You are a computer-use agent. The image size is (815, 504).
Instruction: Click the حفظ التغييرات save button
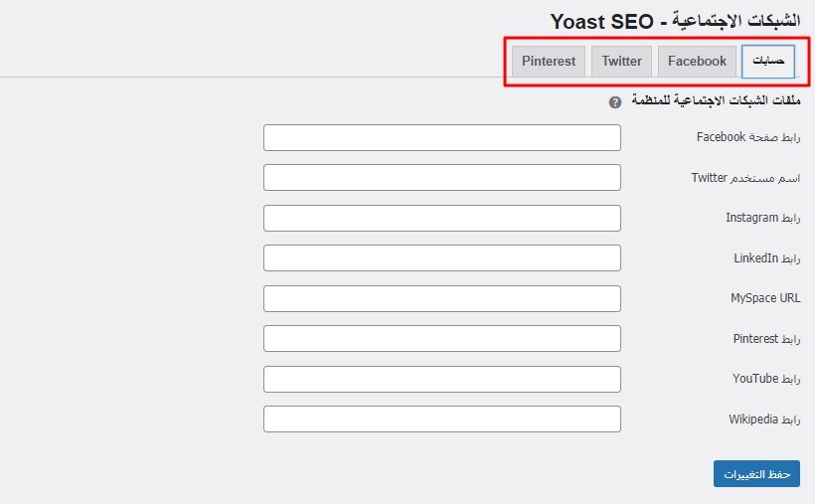756,474
